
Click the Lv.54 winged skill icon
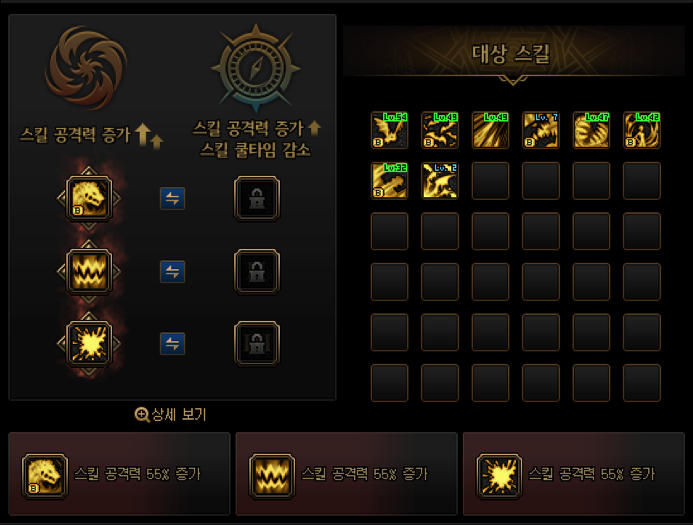(389, 130)
